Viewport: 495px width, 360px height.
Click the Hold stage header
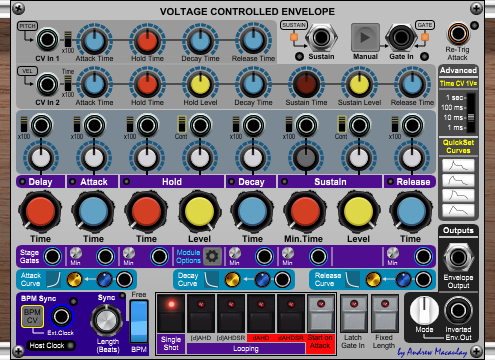172,182
